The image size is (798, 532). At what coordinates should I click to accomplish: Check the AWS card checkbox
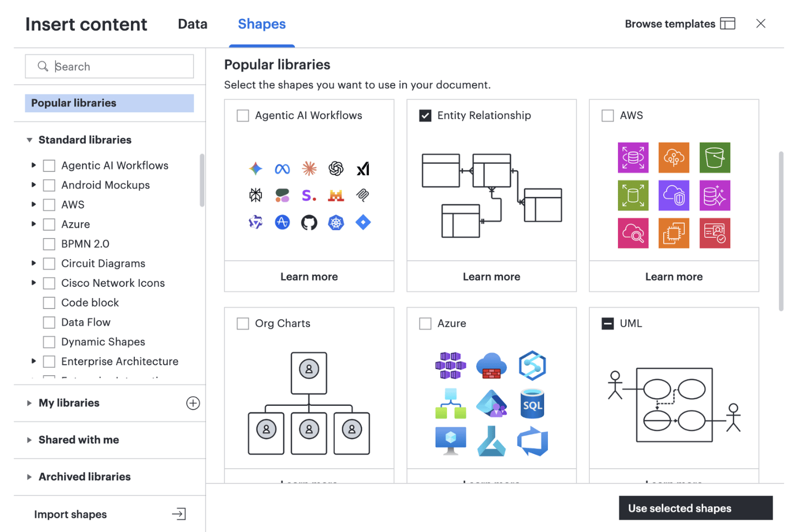pyautogui.click(x=608, y=115)
